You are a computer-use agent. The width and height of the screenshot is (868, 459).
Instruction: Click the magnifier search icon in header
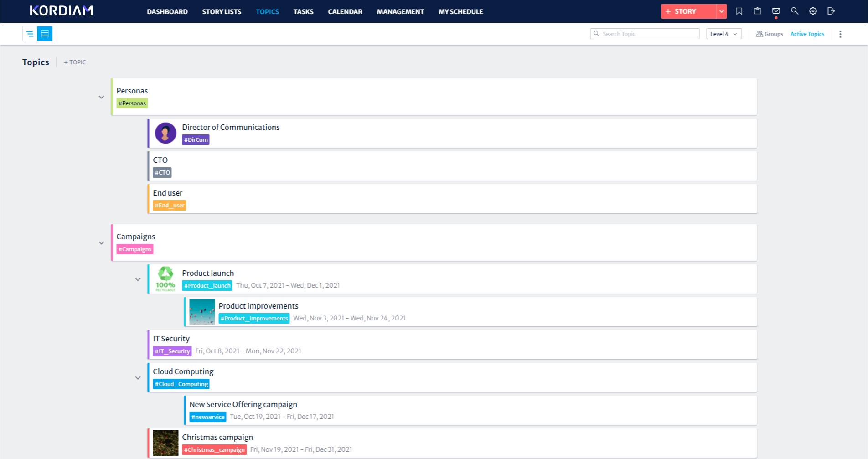point(795,11)
